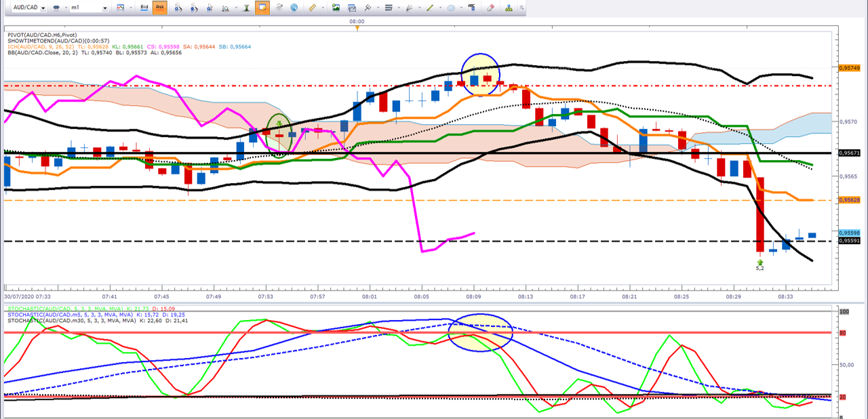Click the first zoom magnifier icon
Image resolution: width=868 pixels, height=419 pixels.
pos(178,8)
